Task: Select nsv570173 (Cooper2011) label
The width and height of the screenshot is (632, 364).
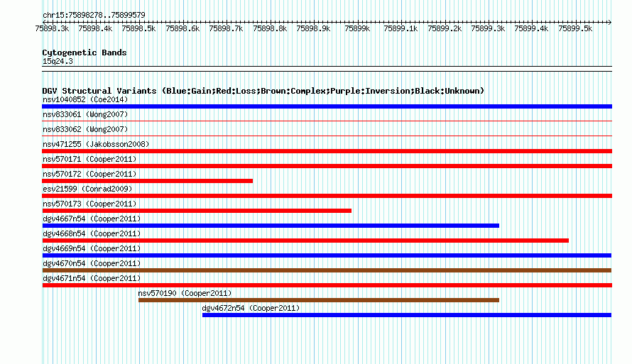Action: tap(89, 204)
